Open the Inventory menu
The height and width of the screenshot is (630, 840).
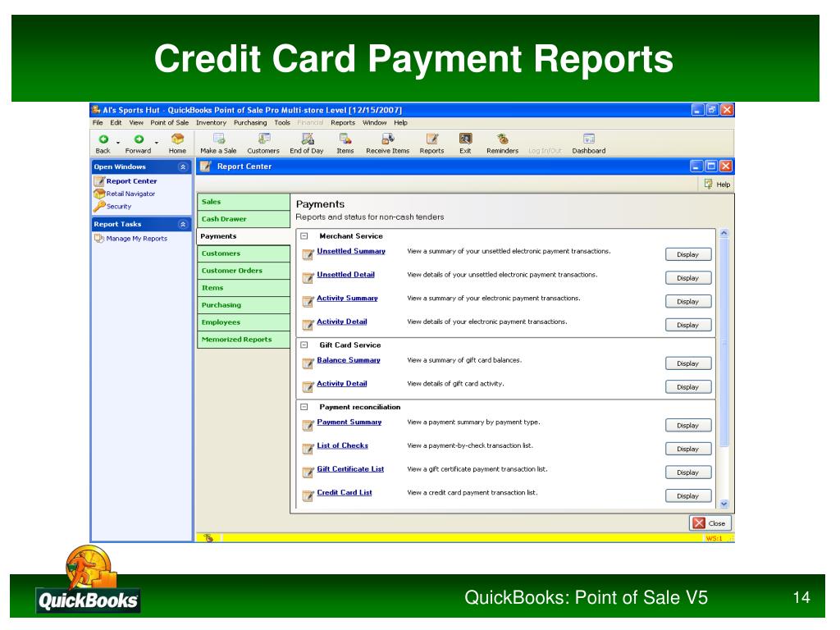[211, 123]
